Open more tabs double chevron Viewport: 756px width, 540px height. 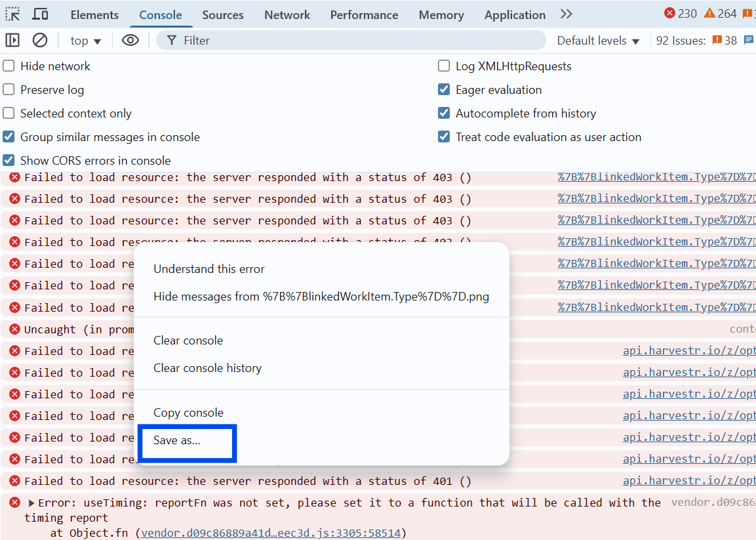point(567,14)
